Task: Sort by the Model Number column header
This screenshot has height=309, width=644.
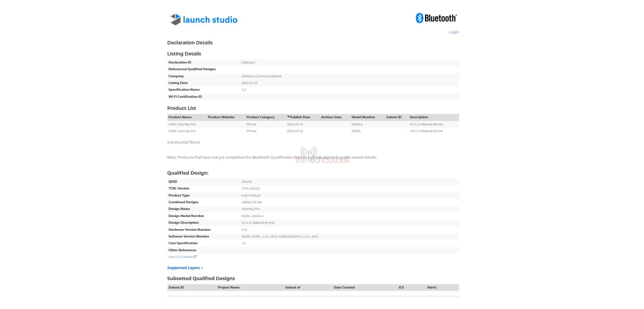Action: (x=363, y=117)
